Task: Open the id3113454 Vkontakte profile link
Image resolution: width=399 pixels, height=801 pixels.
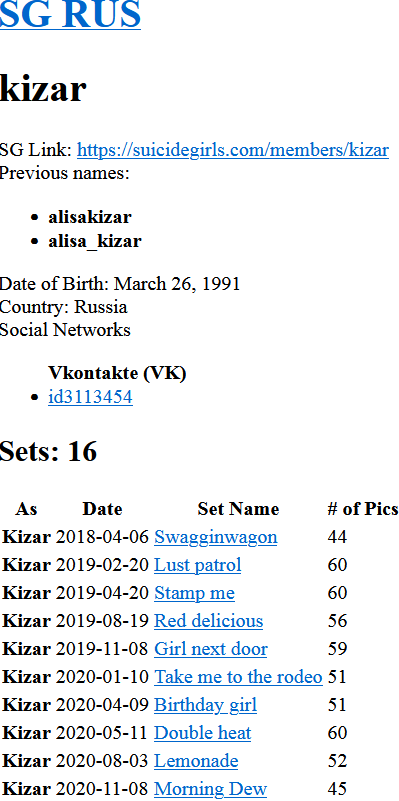Action: coord(90,397)
